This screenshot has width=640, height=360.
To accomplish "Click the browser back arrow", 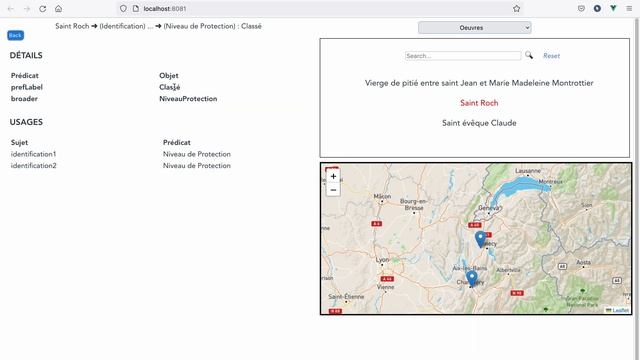I will click(x=11, y=9).
